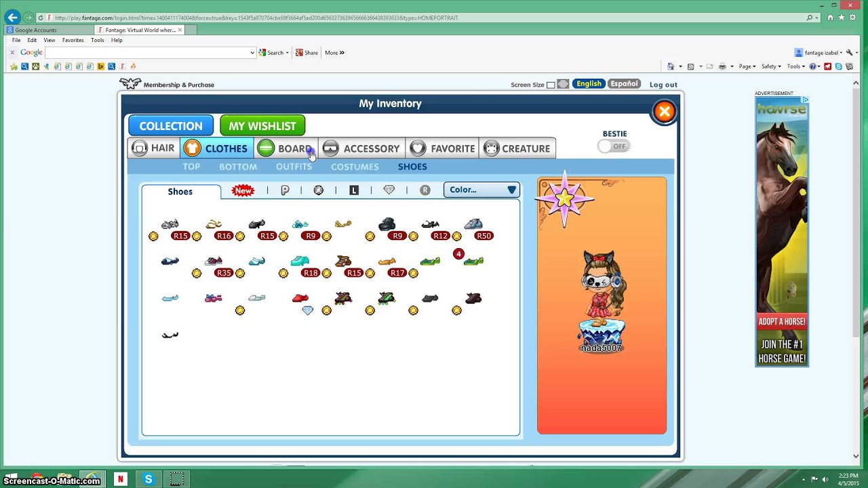Filter shoes by the diamond icon
This screenshot has height=488, width=868.
(x=389, y=190)
